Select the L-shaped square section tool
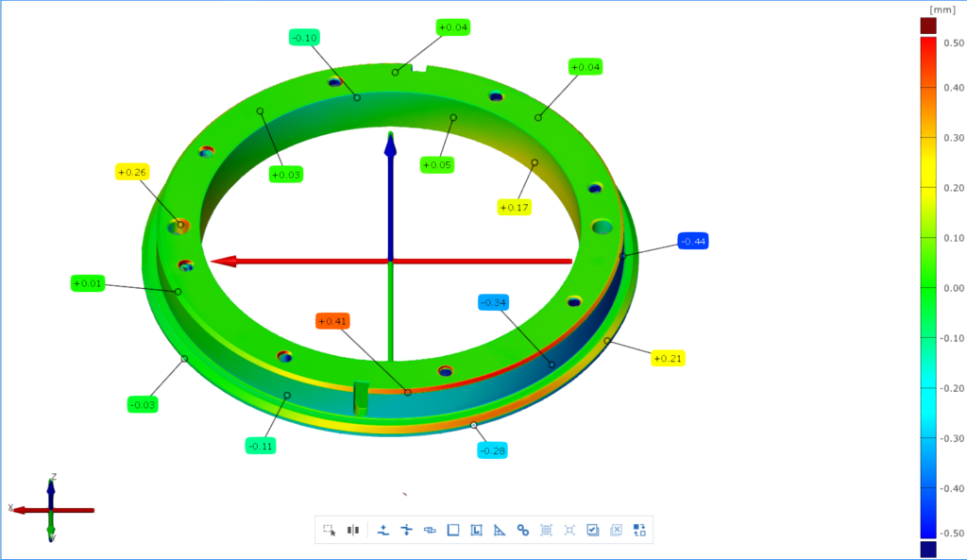967x560 pixels. click(477, 530)
